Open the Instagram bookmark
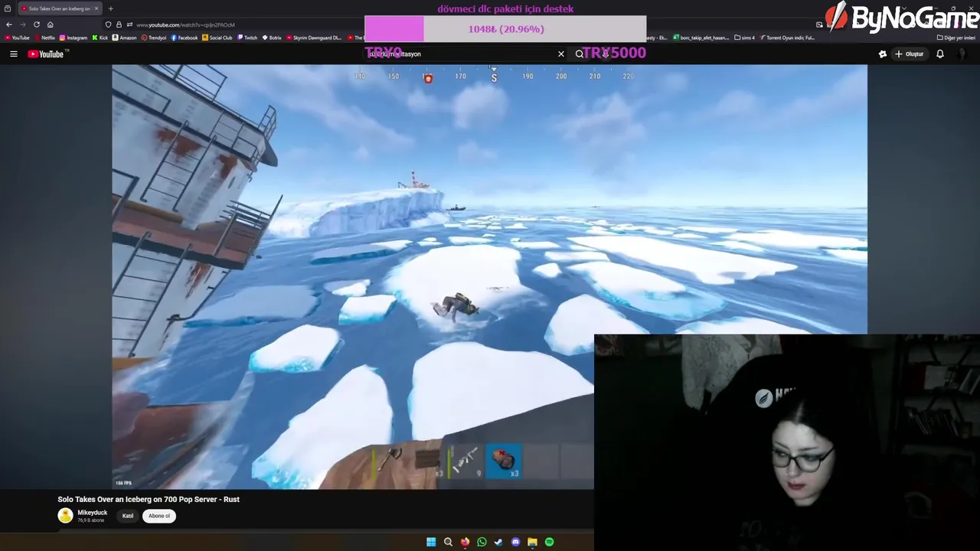This screenshot has height=551, width=980. 73,37
